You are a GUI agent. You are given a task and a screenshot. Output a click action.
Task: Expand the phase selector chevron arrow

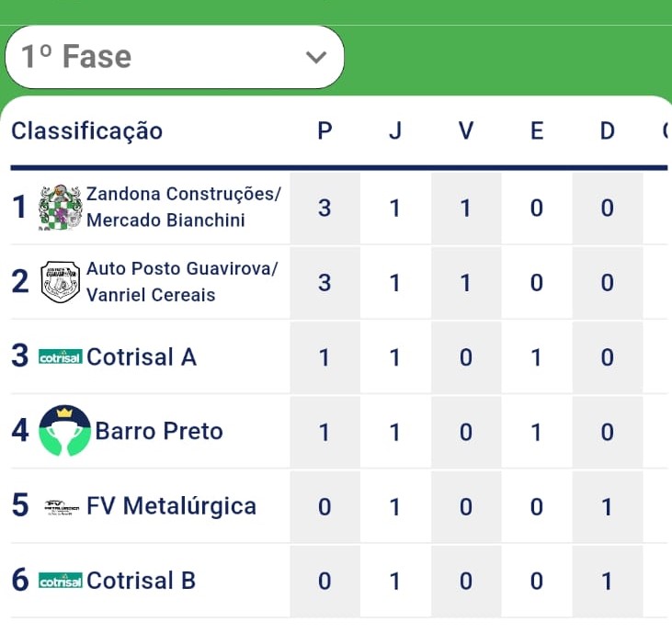pyautogui.click(x=316, y=57)
